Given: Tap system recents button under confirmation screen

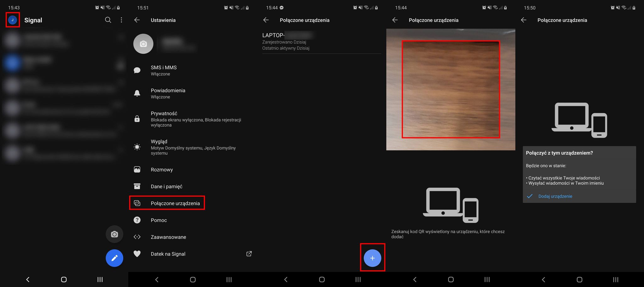Looking at the screenshot, I should coord(616,279).
